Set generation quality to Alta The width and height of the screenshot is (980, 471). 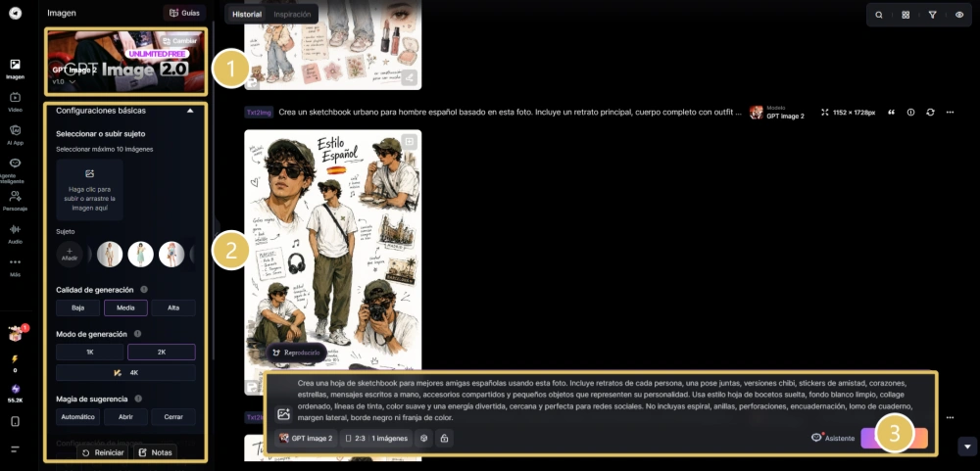click(173, 307)
